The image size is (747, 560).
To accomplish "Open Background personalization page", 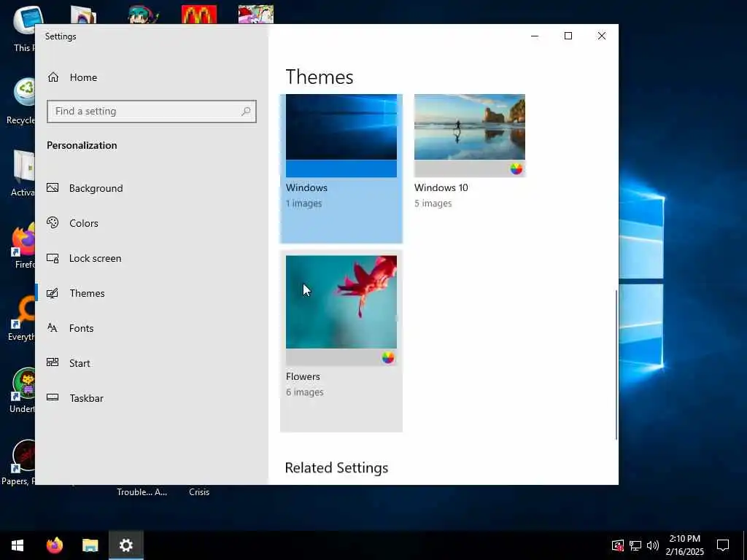I will click(x=96, y=188).
